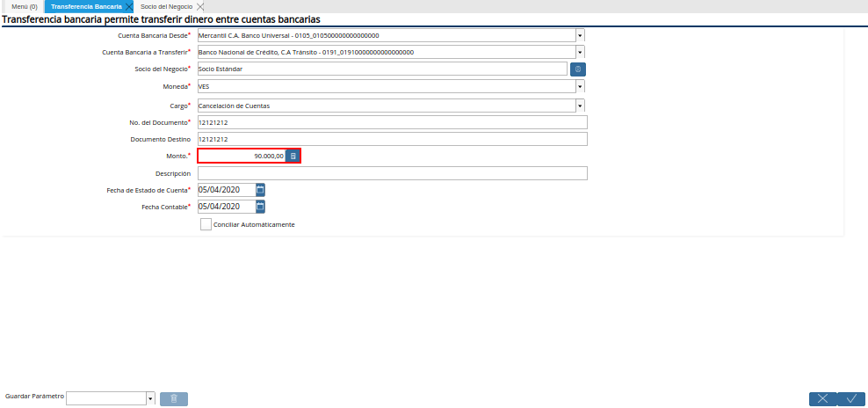
Task: Open the Socio del Negocio lookup icon
Action: pyautogui.click(x=578, y=69)
